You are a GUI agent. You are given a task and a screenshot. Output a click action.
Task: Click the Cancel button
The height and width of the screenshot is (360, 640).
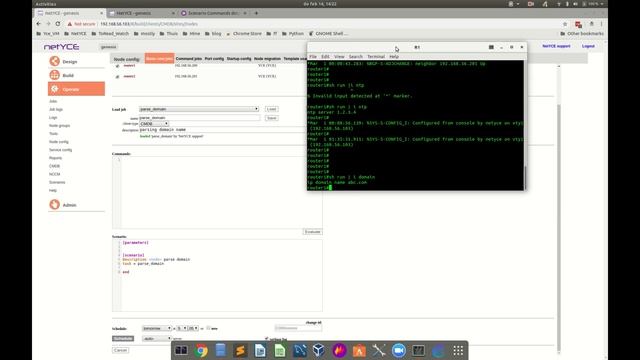pos(120,350)
